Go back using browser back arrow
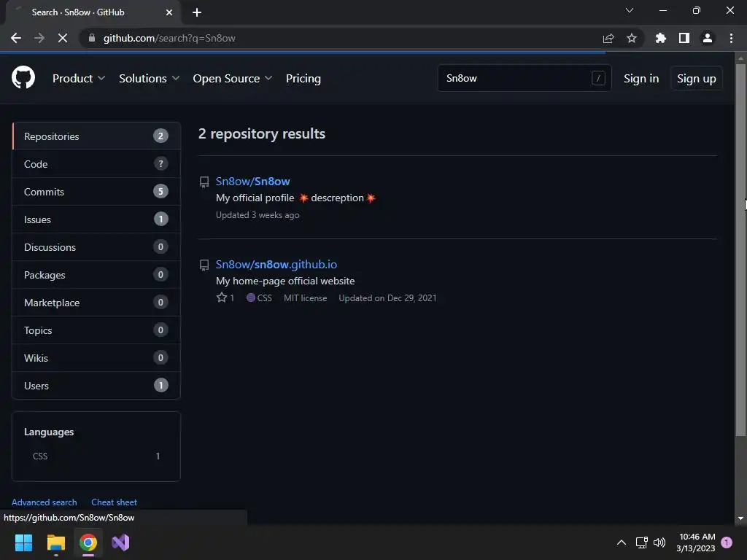Viewport: 747px width, 560px height. [16, 38]
